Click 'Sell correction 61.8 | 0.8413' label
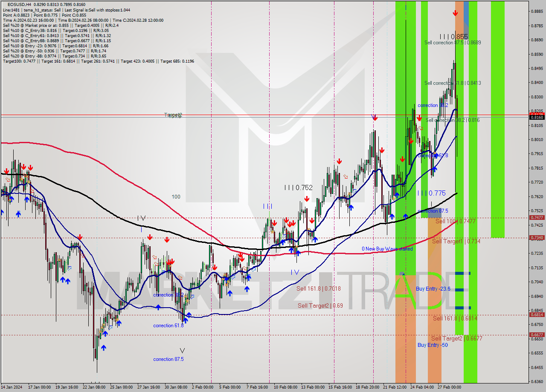This screenshot has width=546, height=392. (453, 83)
